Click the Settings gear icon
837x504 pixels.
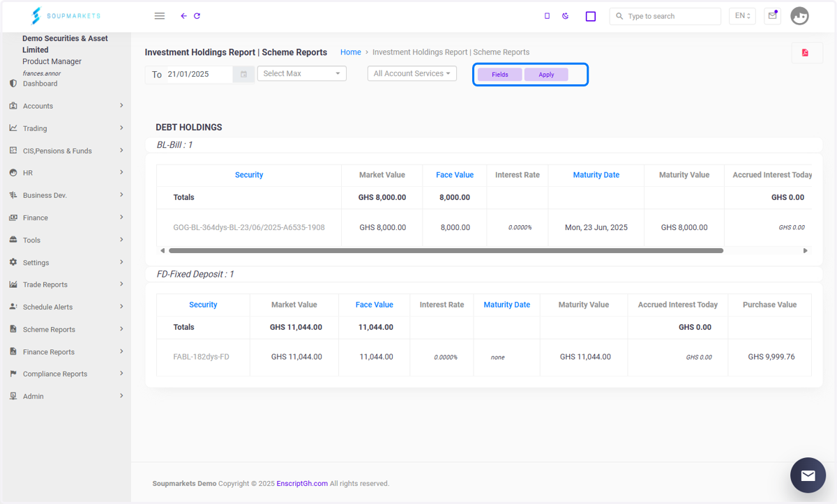tap(13, 263)
